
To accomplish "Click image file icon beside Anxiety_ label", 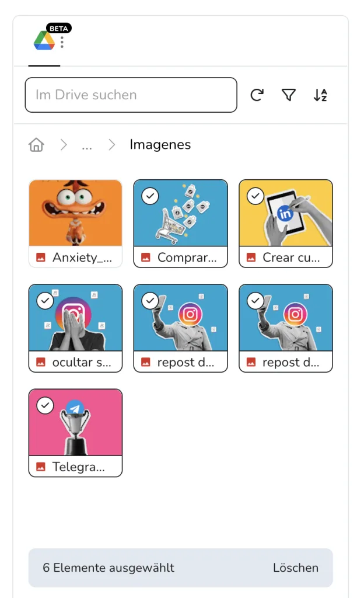I will 41,258.
